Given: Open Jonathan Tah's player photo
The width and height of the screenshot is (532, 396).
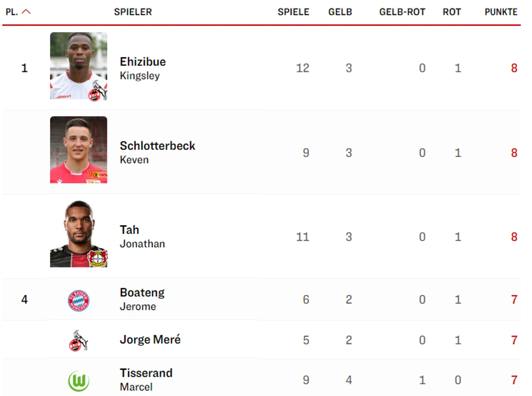Looking at the screenshot, I should coord(79,234).
